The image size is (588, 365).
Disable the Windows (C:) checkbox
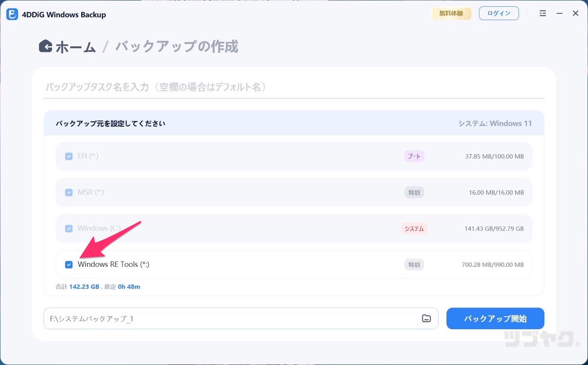tap(69, 228)
